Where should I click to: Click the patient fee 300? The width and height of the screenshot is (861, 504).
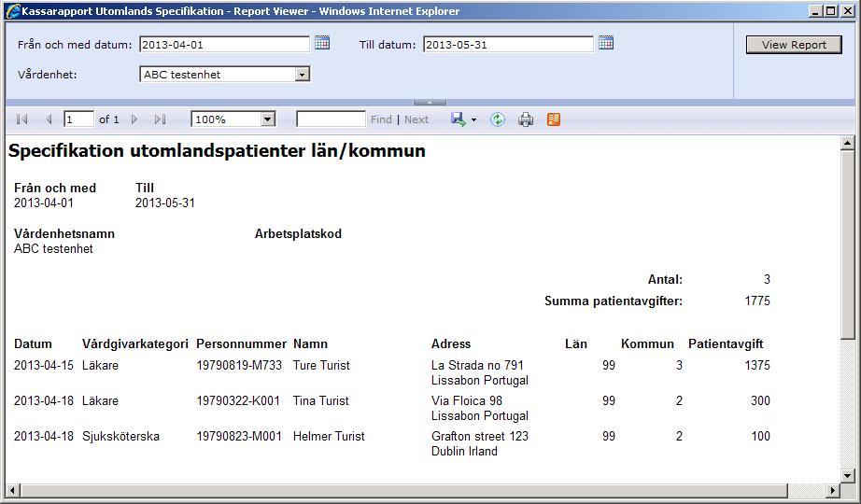[760, 400]
